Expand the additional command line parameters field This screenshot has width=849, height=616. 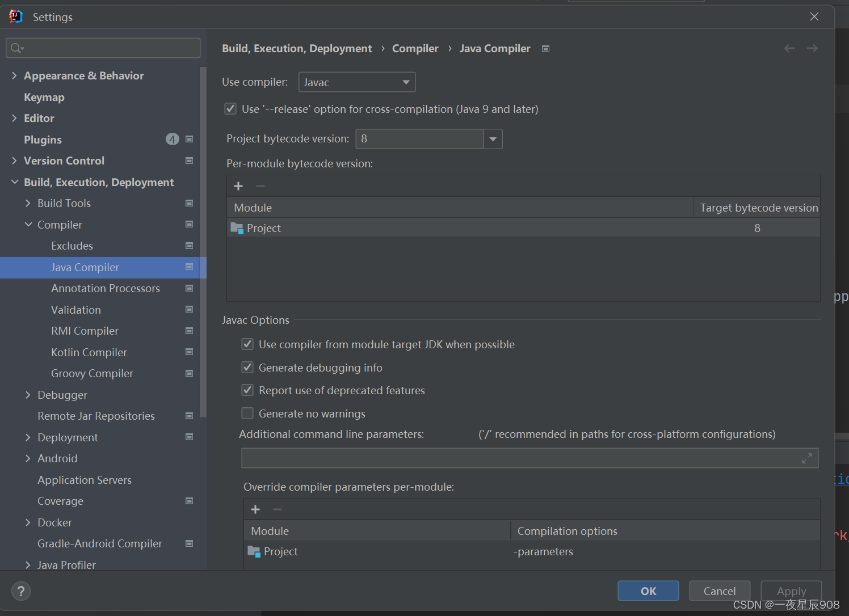click(x=806, y=458)
